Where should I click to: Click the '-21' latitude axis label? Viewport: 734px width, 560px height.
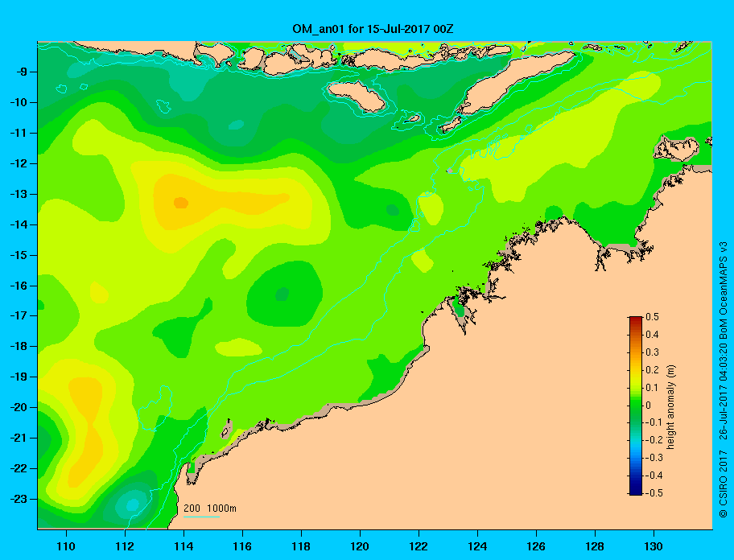point(19,438)
